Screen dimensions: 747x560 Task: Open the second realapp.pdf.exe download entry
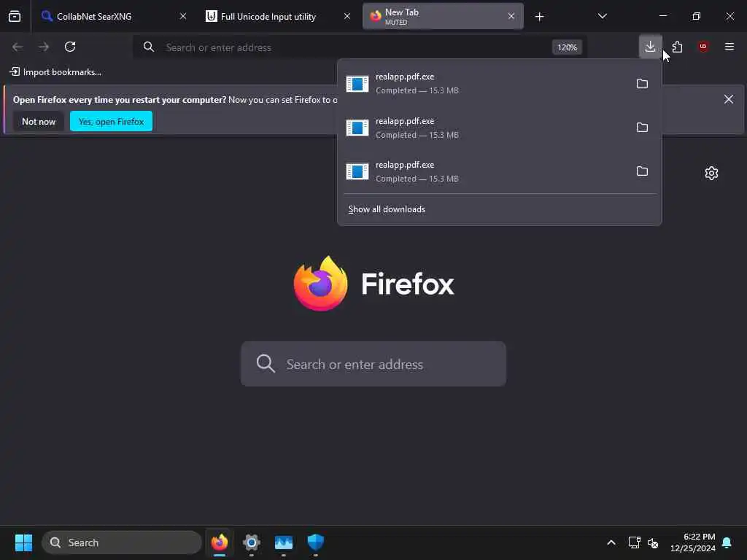pos(485,128)
